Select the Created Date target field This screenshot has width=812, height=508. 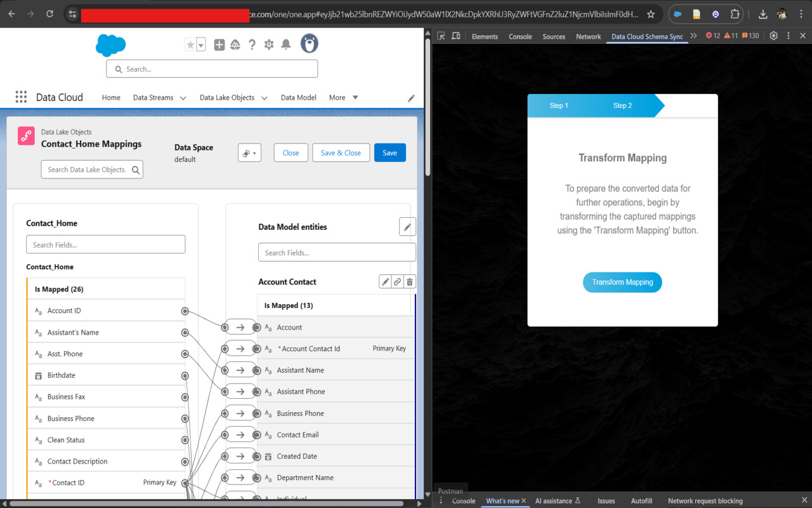point(336,456)
